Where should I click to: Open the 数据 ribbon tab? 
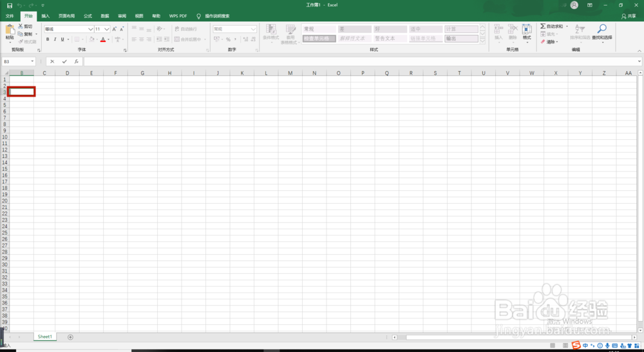click(105, 16)
